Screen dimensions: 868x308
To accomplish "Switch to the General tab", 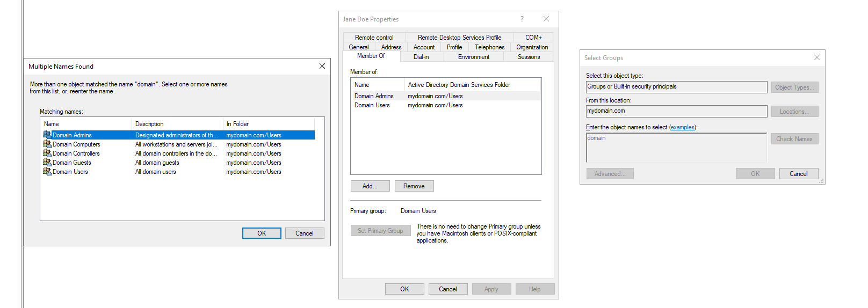I will [359, 47].
